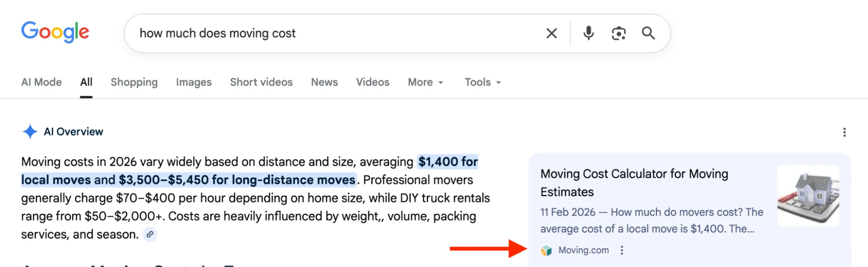Image resolution: width=868 pixels, height=267 pixels.
Task: Select the All results tab
Action: click(x=86, y=82)
